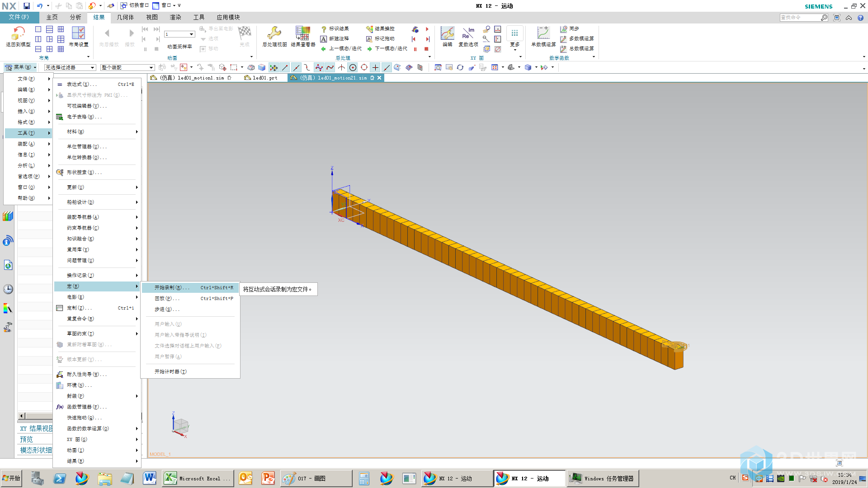The image size is (868, 488).
Task: Select Step (步进) in macro submenu
Action: pos(190,309)
